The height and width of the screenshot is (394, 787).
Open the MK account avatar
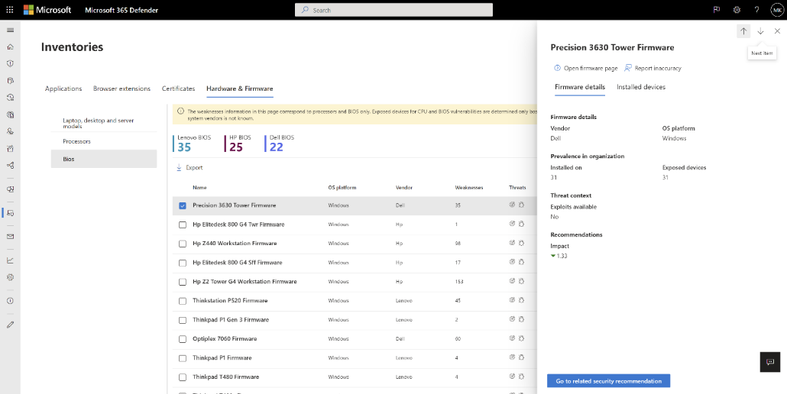[x=776, y=10]
